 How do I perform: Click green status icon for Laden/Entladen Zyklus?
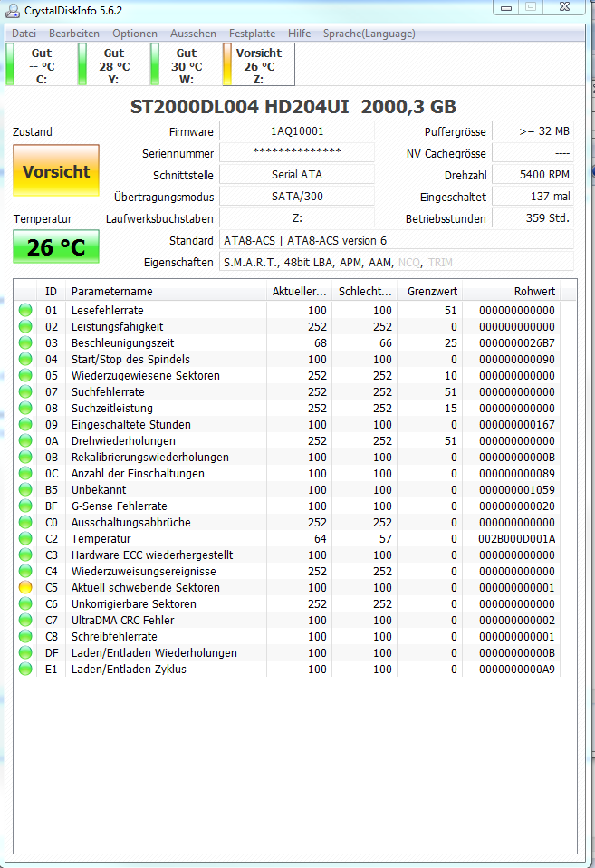click(25, 669)
